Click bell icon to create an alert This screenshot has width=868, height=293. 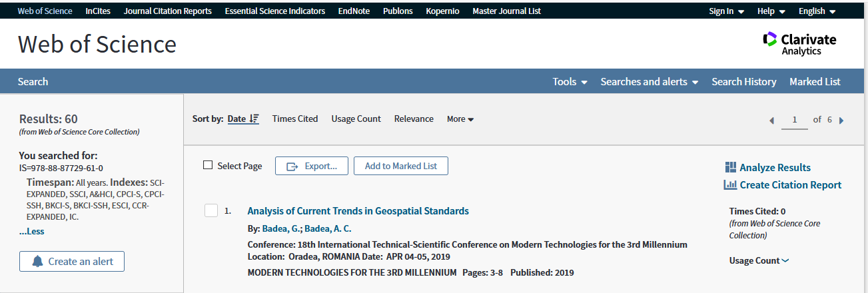coord(37,261)
